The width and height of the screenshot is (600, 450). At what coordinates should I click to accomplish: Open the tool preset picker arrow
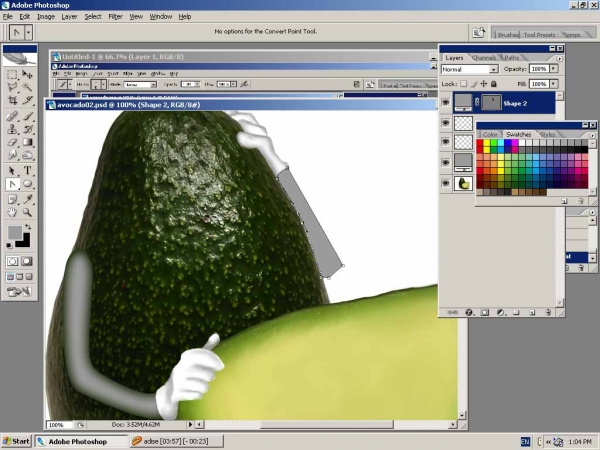tap(28, 33)
